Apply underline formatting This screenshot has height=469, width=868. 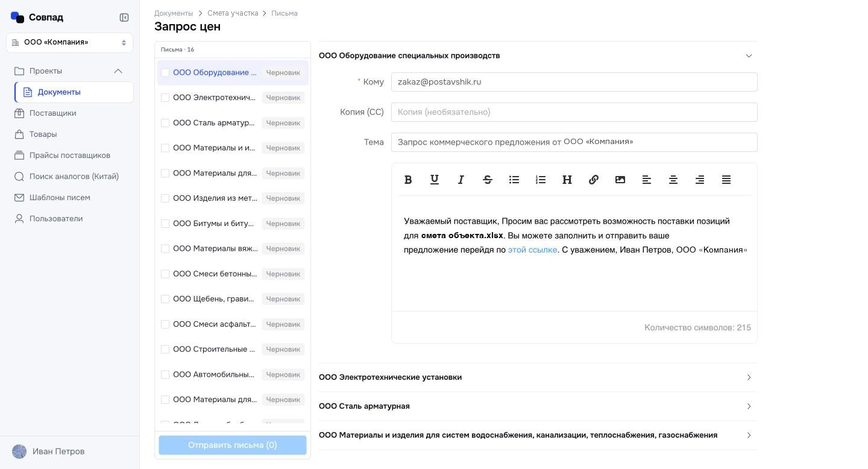(435, 180)
